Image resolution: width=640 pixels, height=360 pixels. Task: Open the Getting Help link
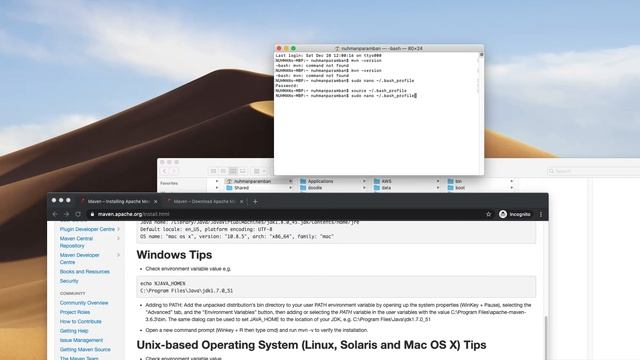tap(74, 331)
